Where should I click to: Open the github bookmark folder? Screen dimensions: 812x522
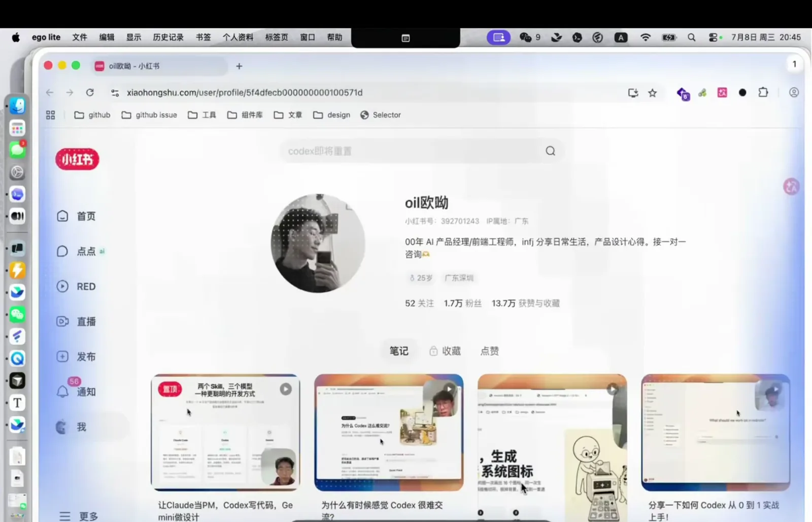(92, 115)
